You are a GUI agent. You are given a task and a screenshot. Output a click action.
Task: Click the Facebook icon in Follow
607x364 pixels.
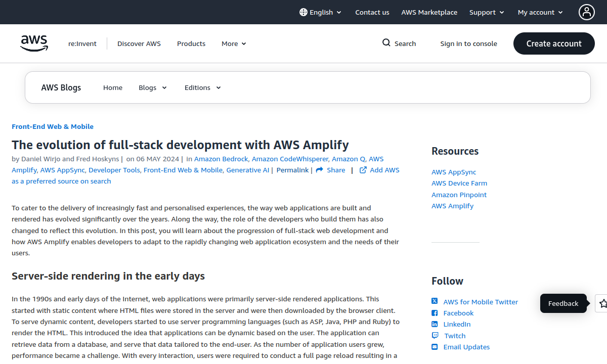point(435,313)
